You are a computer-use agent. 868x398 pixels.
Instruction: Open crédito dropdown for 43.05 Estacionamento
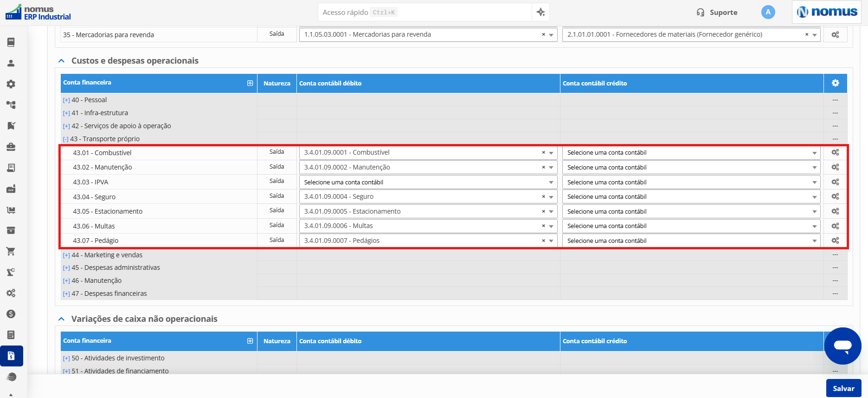click(x=691, y=211)
